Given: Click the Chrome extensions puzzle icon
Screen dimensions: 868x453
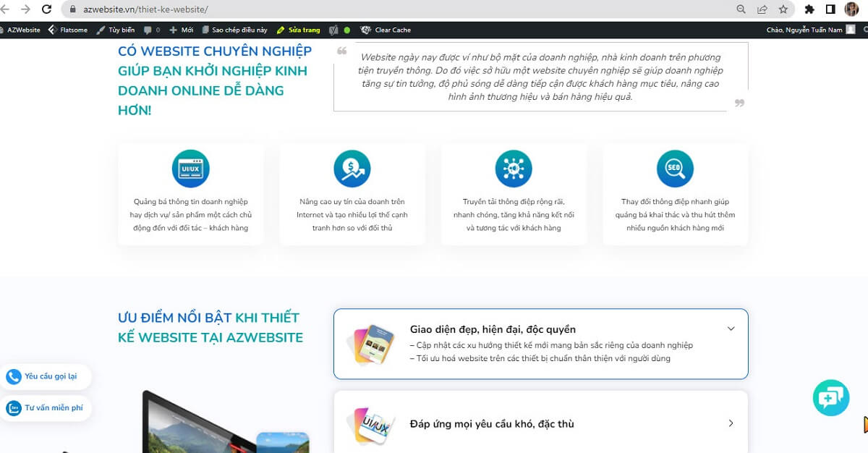Looking at the screenshot, I should click(809, 11).
